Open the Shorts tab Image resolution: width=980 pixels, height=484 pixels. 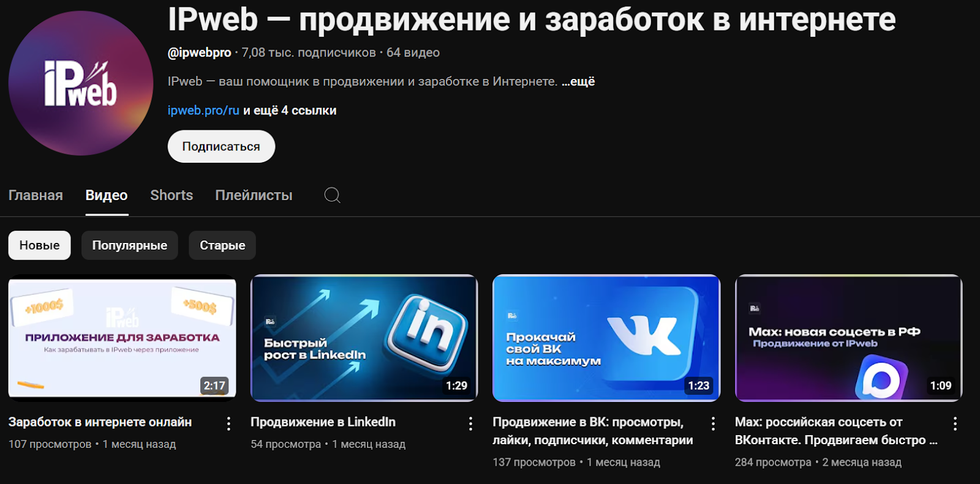(x=171, y=195)
